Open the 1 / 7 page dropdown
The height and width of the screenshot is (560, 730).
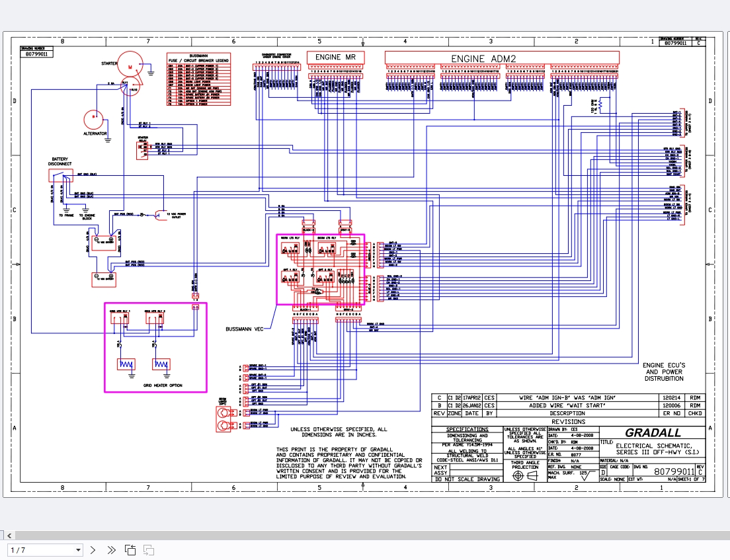click(x=45, y=550)
